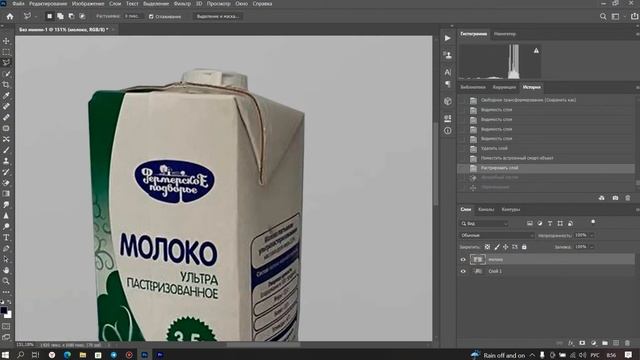Open the three-dots Edit Toolbar menu

click(6, 292)
